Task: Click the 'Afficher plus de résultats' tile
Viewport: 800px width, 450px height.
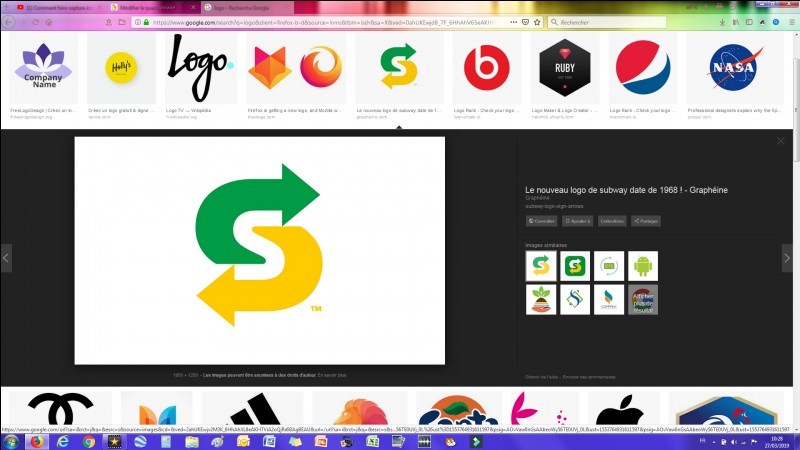Action: coord(643,299)
